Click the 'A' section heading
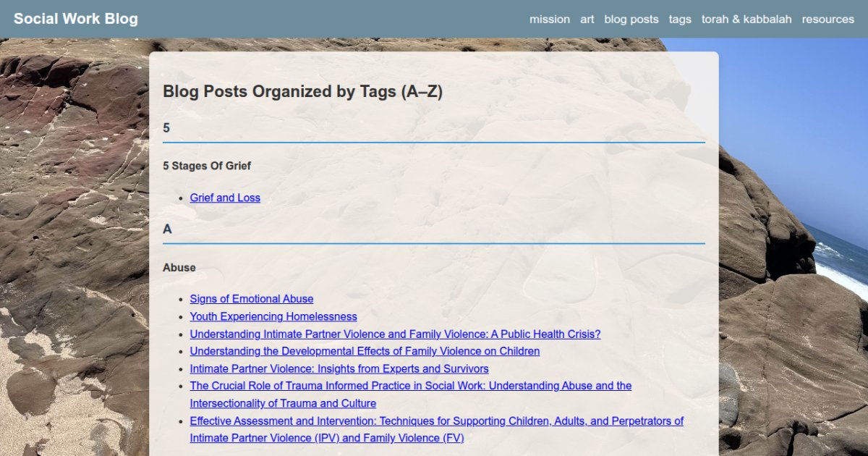This screenshot has width=868, height=456. coord(167,229)
